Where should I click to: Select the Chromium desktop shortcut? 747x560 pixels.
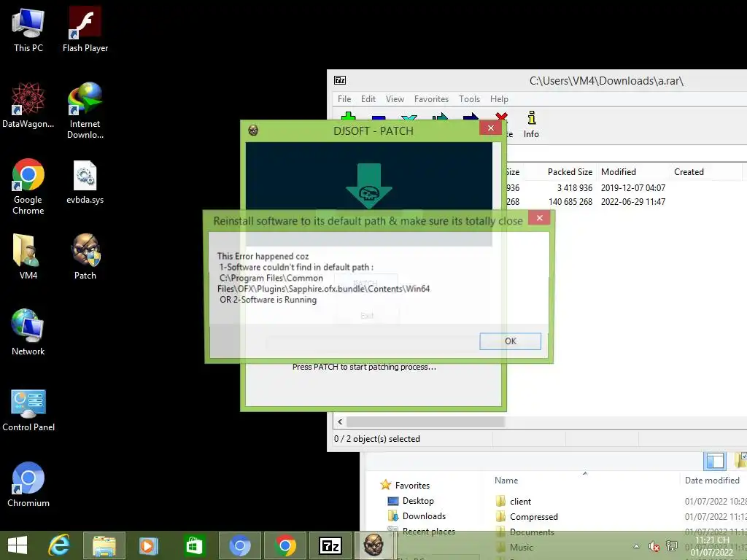coord(28,484)
